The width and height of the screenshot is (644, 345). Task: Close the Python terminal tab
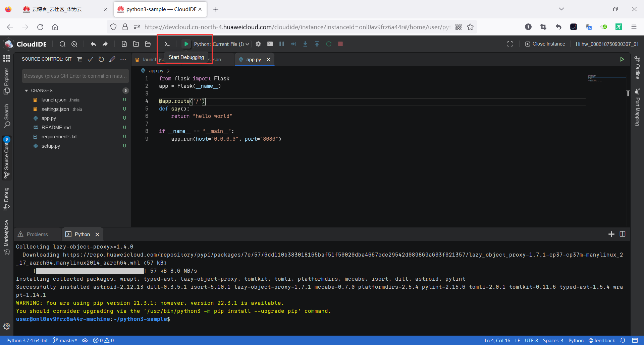coord(97,234)
